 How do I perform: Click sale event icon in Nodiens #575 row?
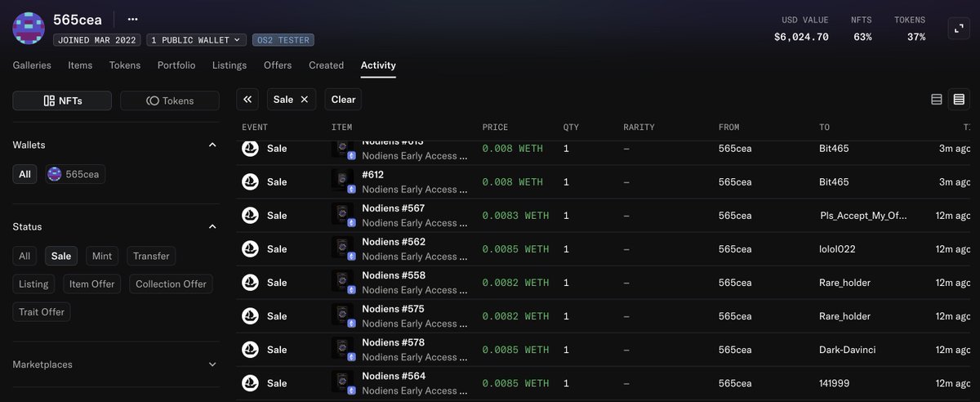[250, 316]
